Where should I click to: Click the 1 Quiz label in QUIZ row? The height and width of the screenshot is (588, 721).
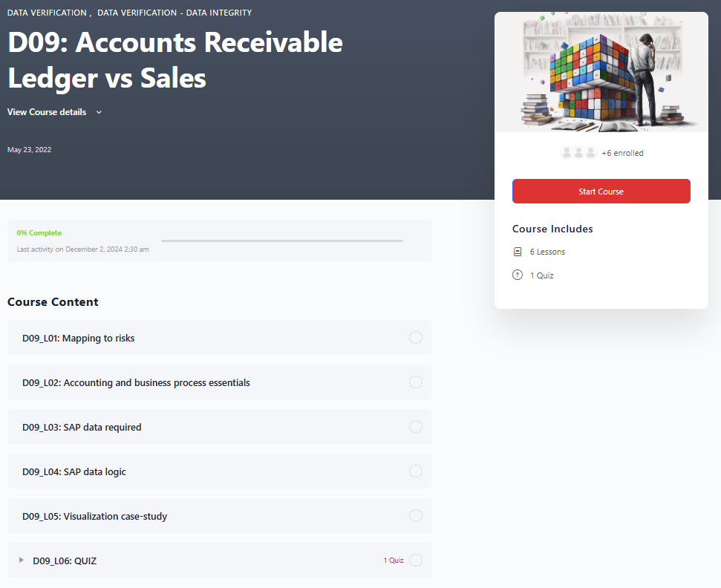(394, 561)
